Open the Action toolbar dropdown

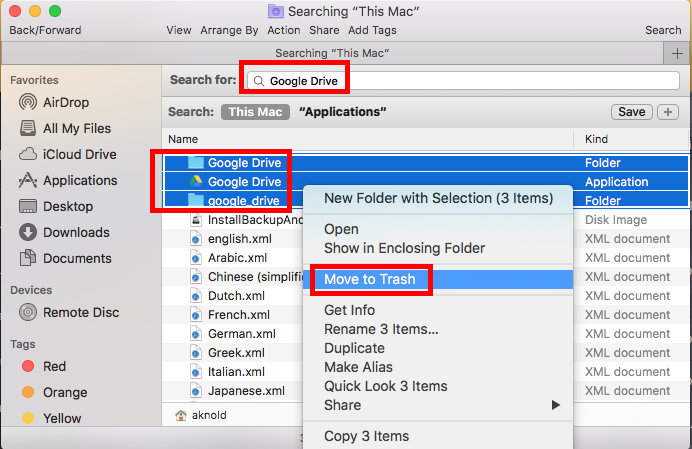coord(284,30)
